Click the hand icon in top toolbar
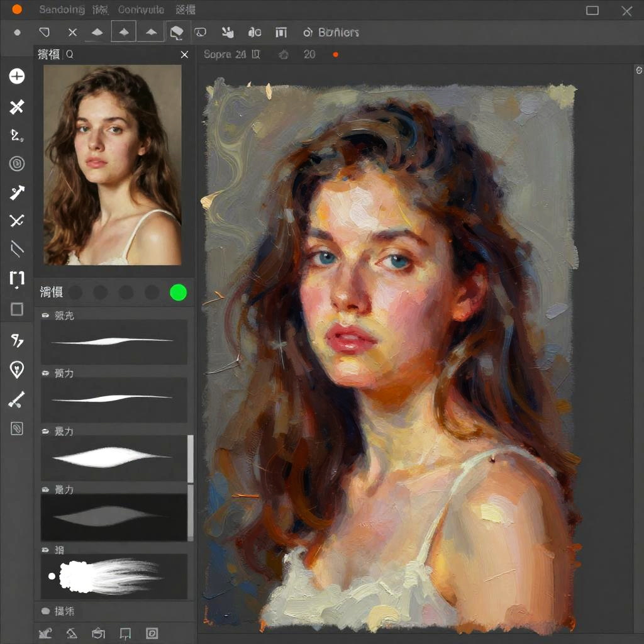The height and width of the screenshot is (644, 644). click(x=227, y=32)
